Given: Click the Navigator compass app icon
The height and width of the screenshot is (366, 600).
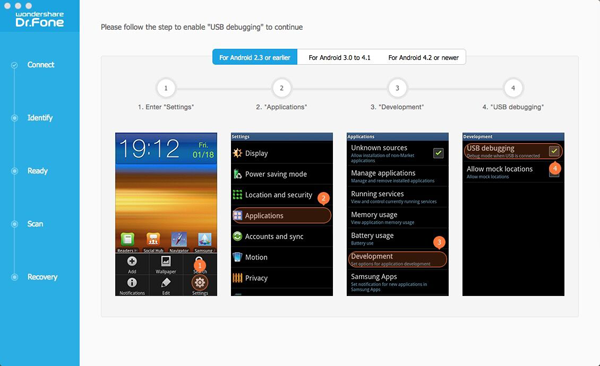Looking at the screenshot, I should click(x=179, y=239).
